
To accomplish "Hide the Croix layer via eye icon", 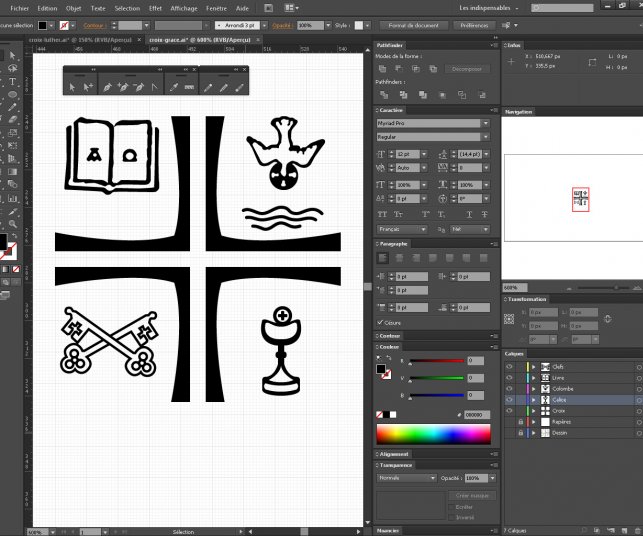I will (x=509, y=411).
